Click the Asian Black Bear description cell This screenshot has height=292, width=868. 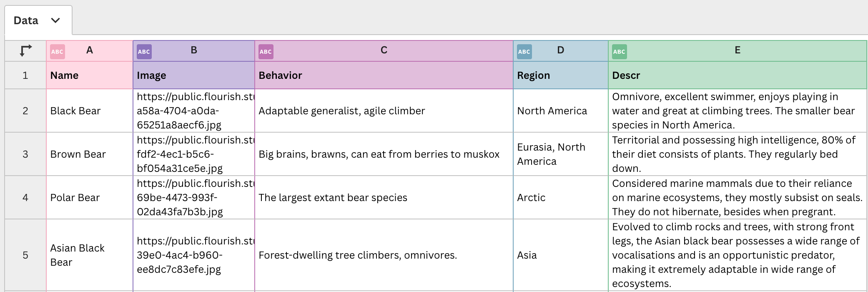tap(738, 255)
